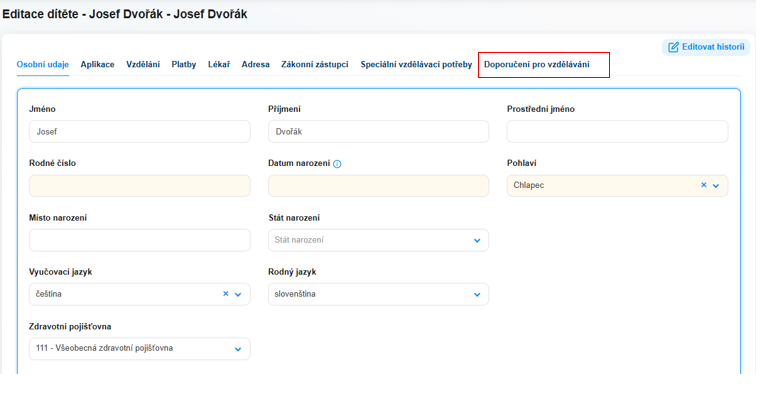This screenshot has width=760, height=397.
Task: Expand the Stát narození dropdown
Action: coord(477,240)
